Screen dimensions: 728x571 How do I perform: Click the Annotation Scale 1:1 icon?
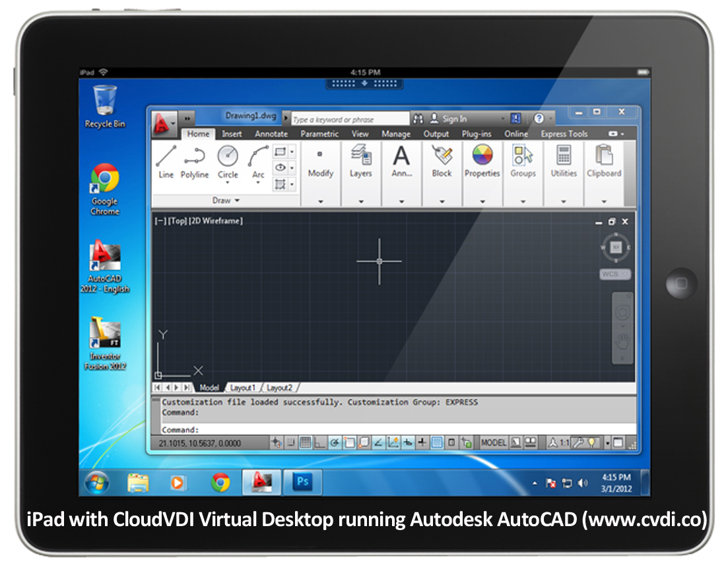558,443
